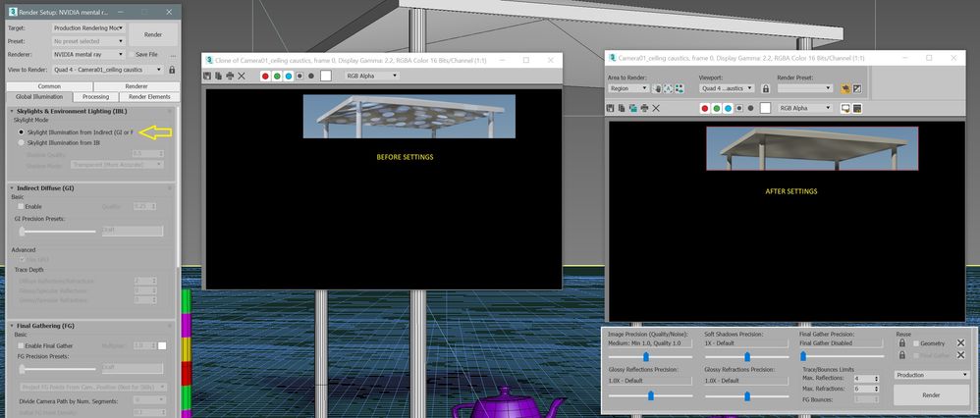Open Area to Render Region dropdown
The height and width of the screenshot is (418, 980).
(x=628, y=88)
